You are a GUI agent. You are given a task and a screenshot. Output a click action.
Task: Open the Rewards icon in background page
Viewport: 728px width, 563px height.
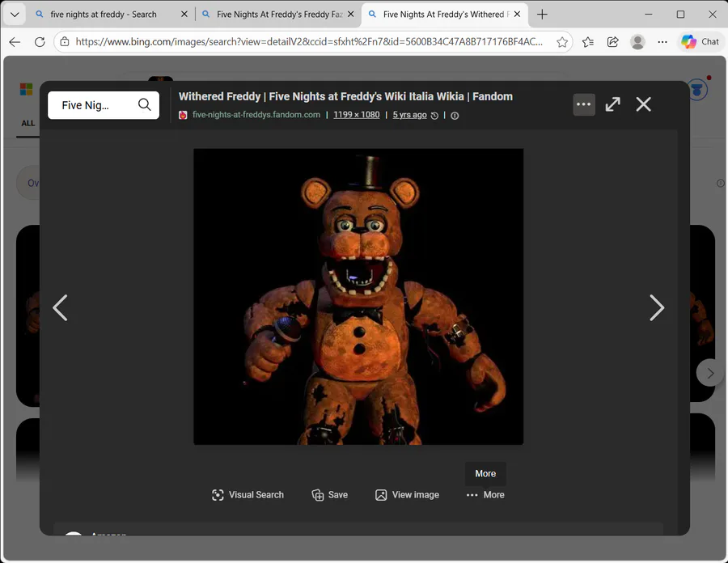(697, 90)
